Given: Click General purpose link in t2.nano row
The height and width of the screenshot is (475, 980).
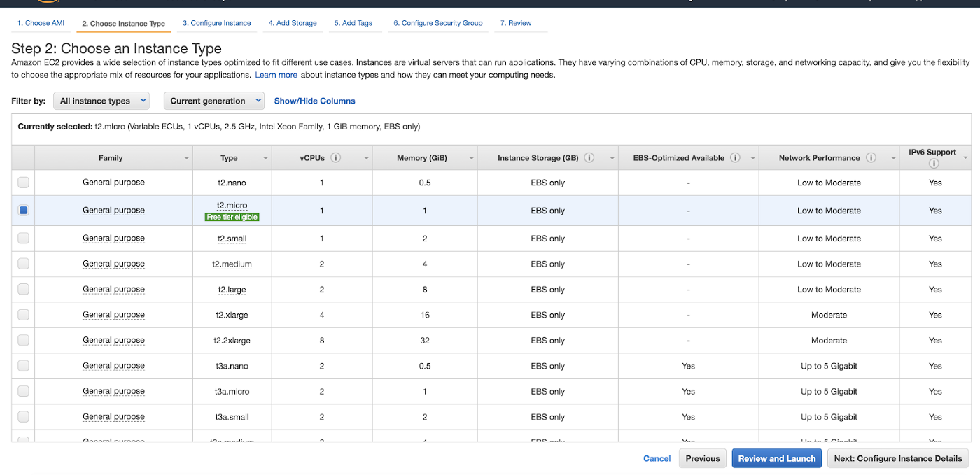Looking at the screenshot, I should 113,183.
